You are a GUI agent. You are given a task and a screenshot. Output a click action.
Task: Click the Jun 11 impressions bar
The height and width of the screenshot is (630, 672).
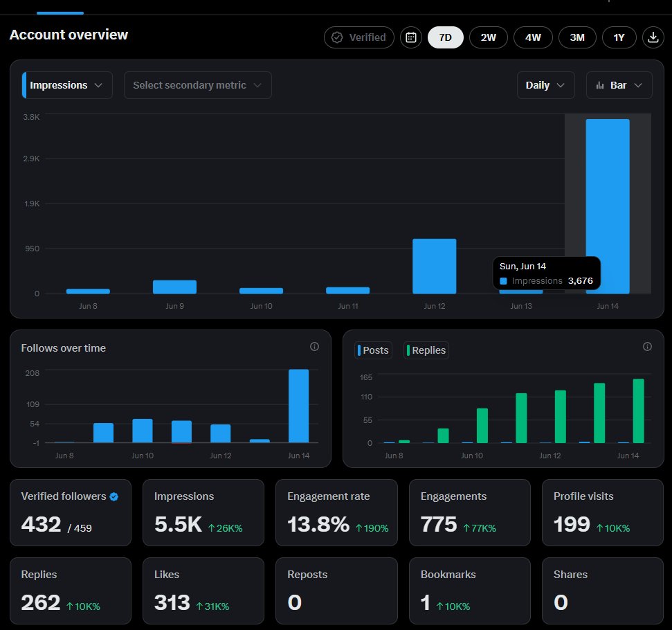[x=347, y=290]
